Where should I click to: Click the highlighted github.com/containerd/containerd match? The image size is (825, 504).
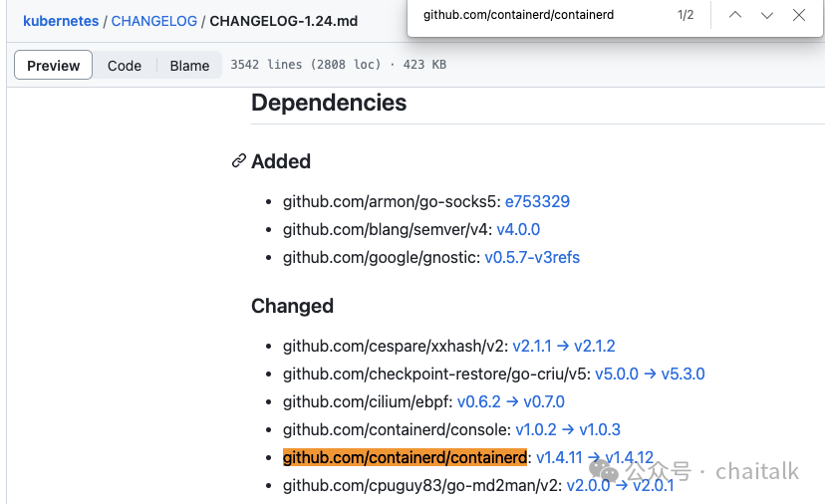coord(405,457)
